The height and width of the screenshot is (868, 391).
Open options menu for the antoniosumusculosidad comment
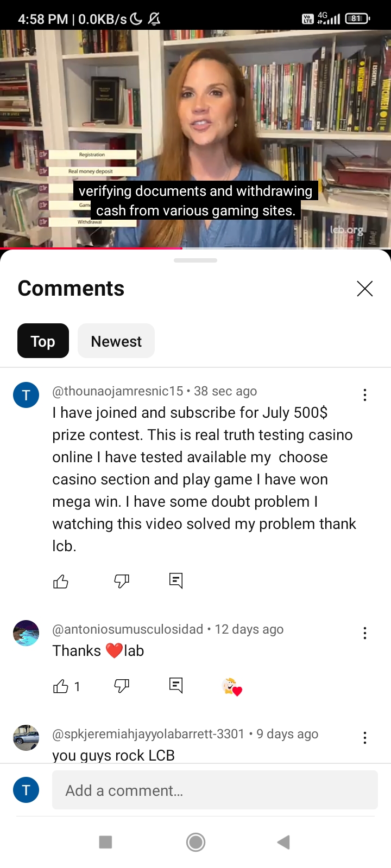[365, 633]
